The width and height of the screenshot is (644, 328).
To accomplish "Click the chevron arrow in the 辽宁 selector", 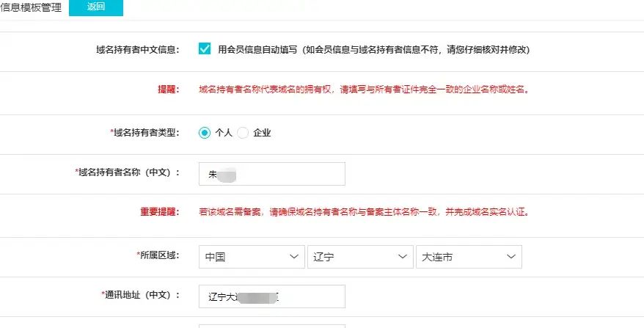I will pyautogui.click(x=401, y=257).
